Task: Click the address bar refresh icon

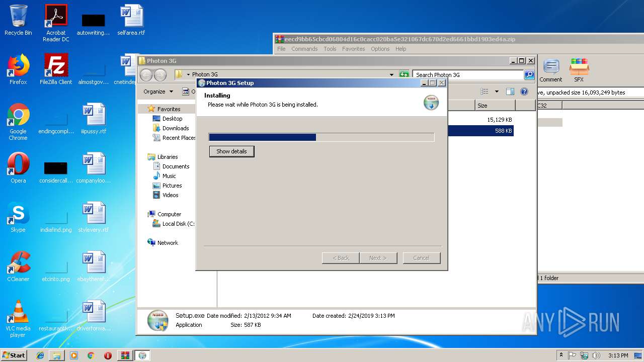Action: point(404,74)
